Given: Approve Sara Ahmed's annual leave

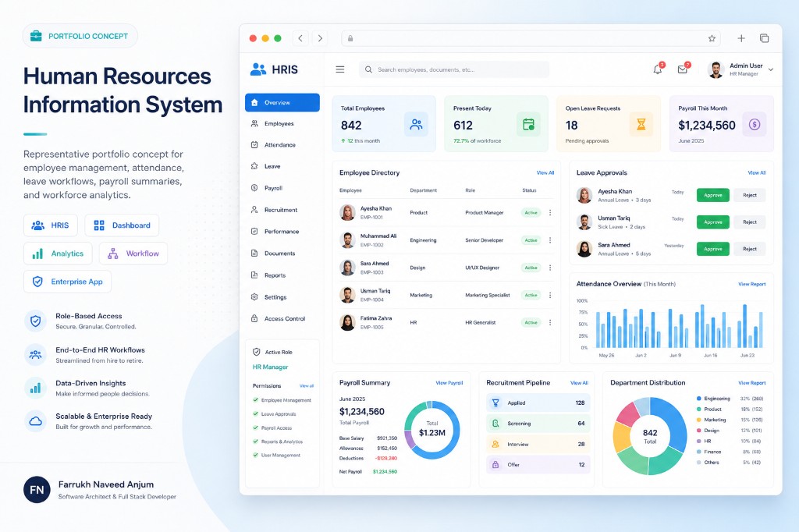Looking at the screenshot, I should (x=713, y=249).
